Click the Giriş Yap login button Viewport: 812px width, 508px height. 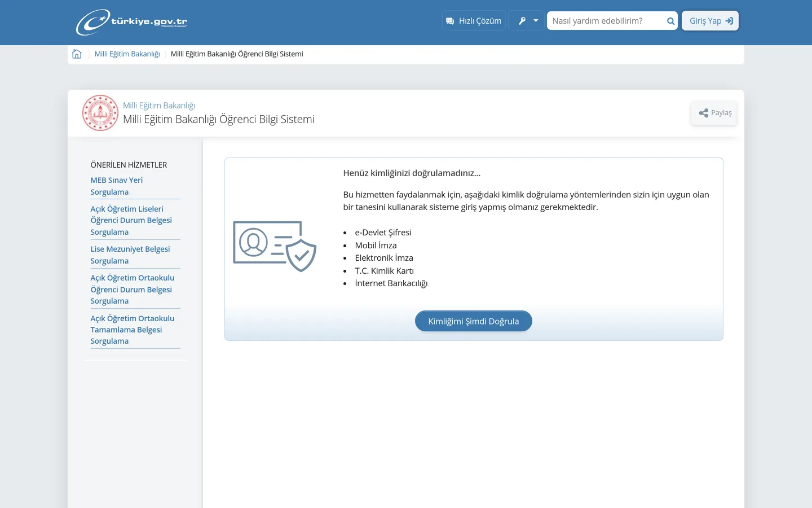(x=710, y=21)
